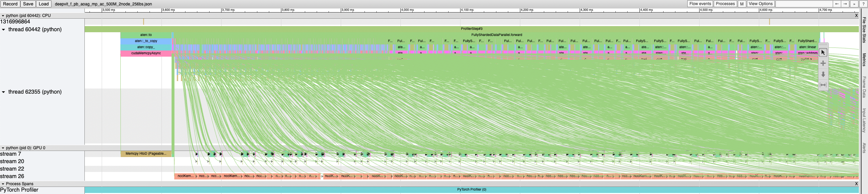
Task: Click the stream 7 track label
Action: (x=11, y=154)
